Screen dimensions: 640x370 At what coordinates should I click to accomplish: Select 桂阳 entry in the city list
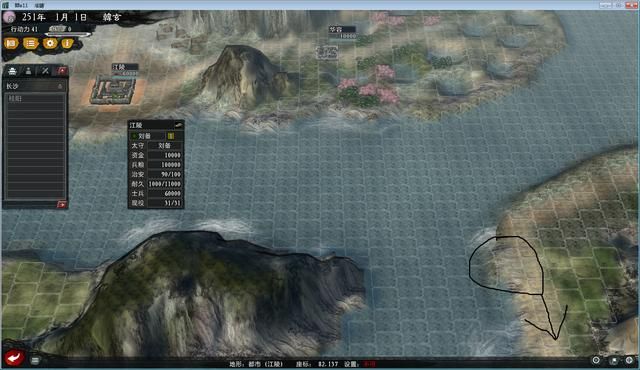click(x=35, y=99)
